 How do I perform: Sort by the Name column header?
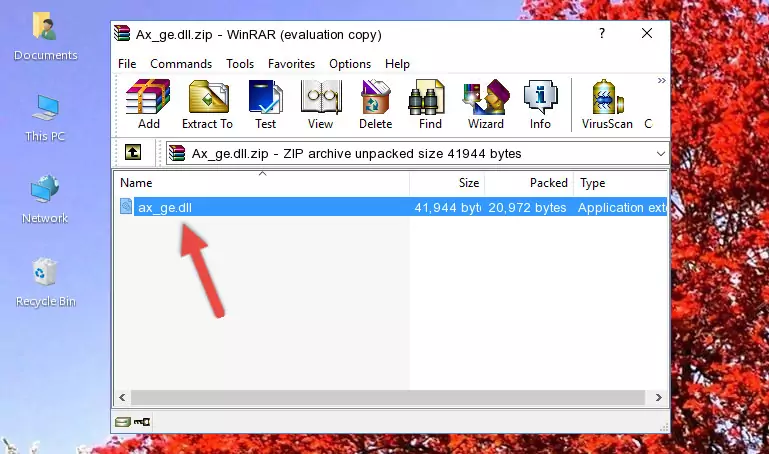coord(262,183)
